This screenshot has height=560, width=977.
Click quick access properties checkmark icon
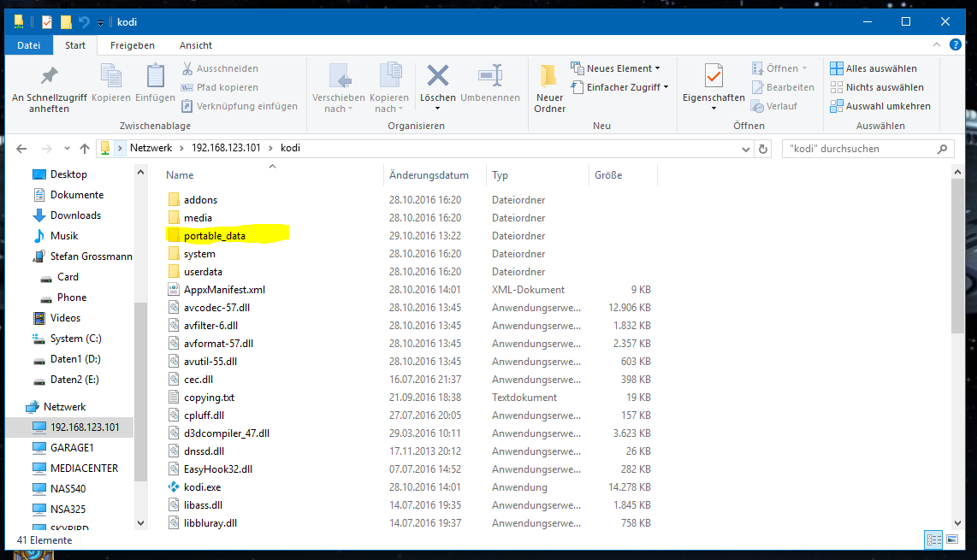(x=47, y=22)
